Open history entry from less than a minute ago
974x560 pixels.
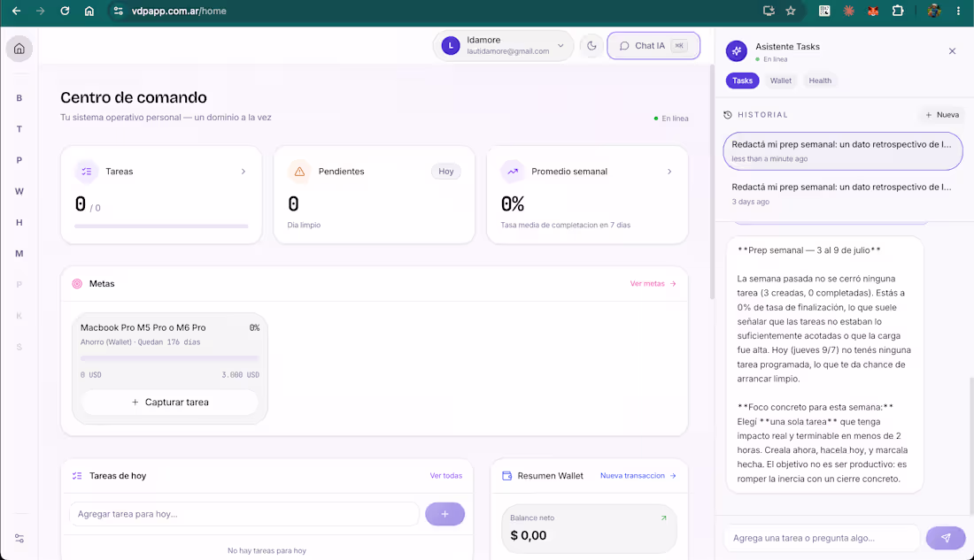coord(843,151)
